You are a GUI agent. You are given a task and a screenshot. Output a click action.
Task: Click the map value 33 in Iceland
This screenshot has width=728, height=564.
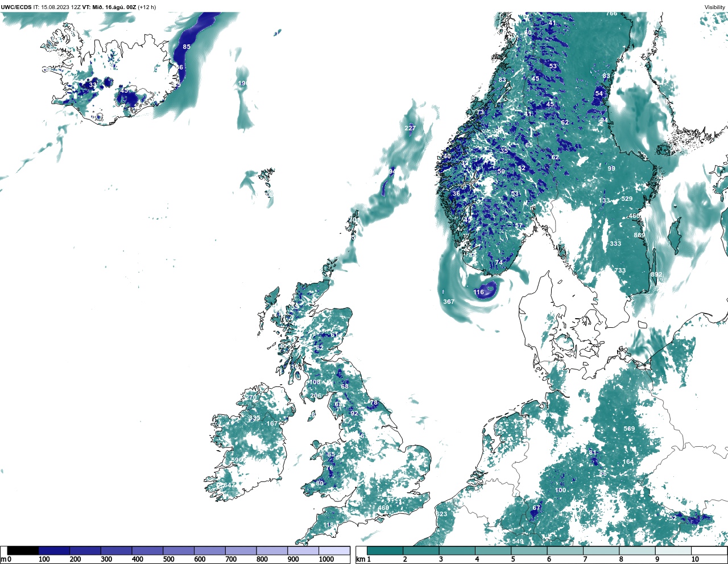click(x=93, y=85)
